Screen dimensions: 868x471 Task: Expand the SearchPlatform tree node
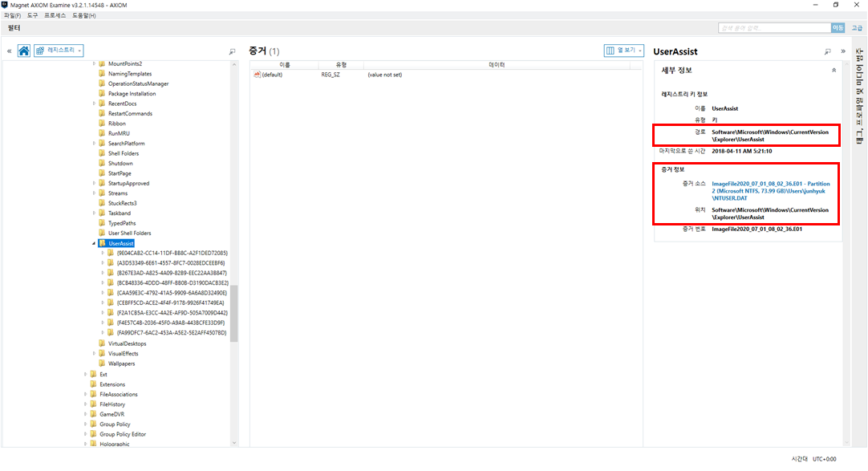click(x=94, y=144)
